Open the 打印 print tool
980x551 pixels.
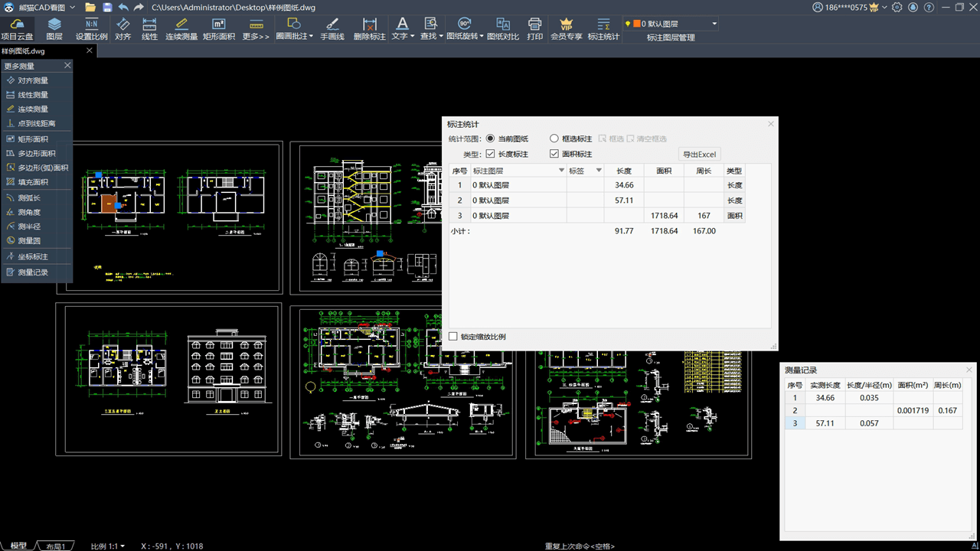(x=535, y=29)
